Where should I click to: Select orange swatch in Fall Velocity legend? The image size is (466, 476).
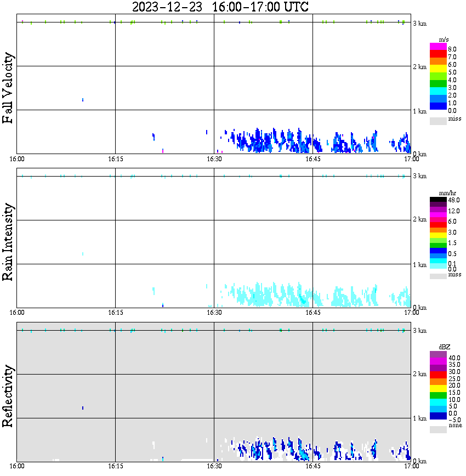[x=438, y=61]
